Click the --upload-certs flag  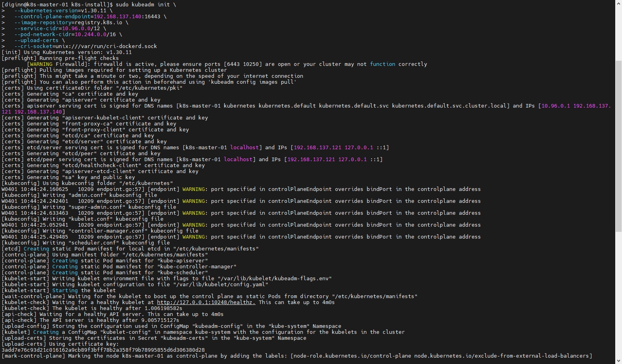36,40
